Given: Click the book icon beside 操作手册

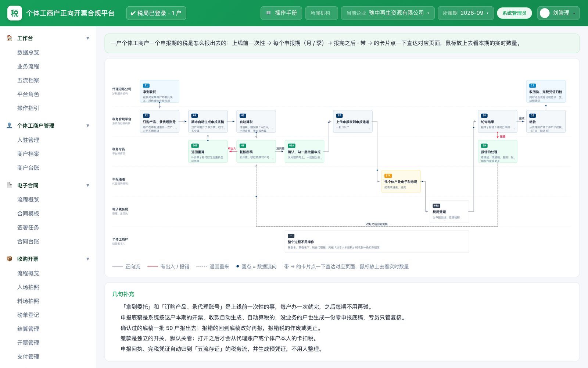Looking at the screenshot, I should pyautogui.click(x=269, y=13).
